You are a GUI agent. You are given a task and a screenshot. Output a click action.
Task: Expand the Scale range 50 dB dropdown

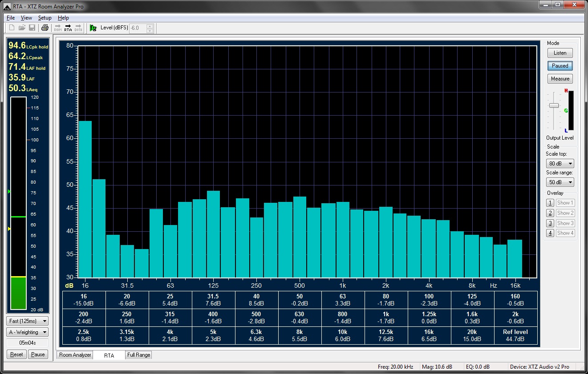pyautogui.click(x=560, y=182)
